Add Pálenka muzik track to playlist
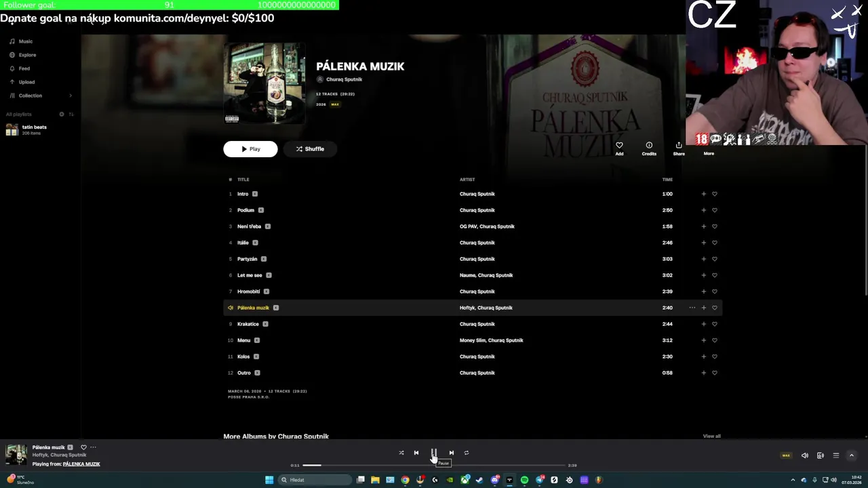Viewport: 868px width, 488px height. tap(703, 308)
